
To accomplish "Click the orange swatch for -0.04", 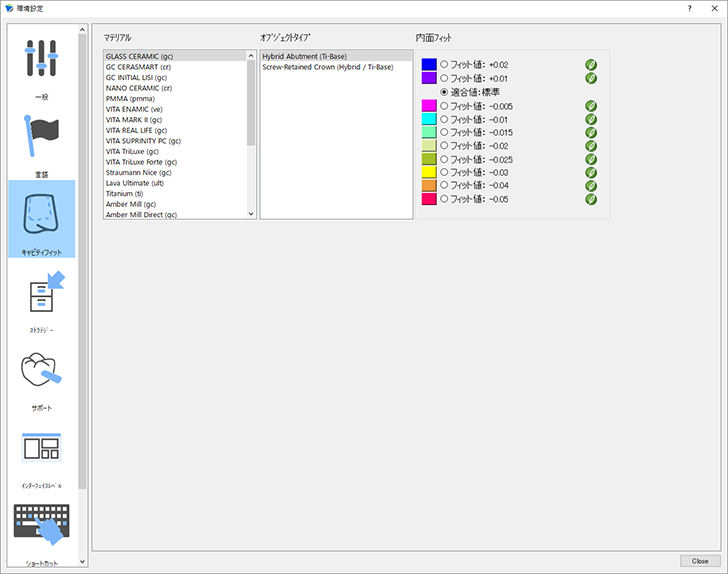I will pyautogui.click(x=429, y=185).
